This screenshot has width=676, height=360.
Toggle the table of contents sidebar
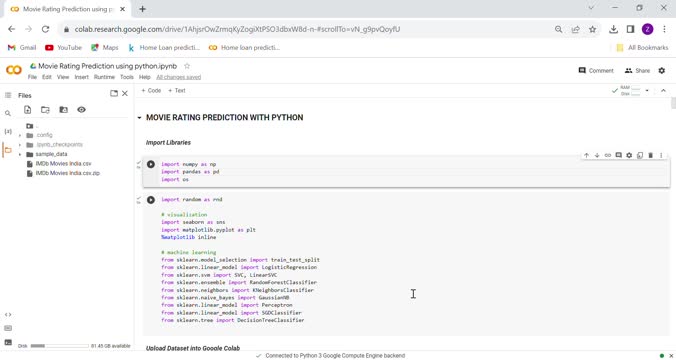tap(8, 95)
